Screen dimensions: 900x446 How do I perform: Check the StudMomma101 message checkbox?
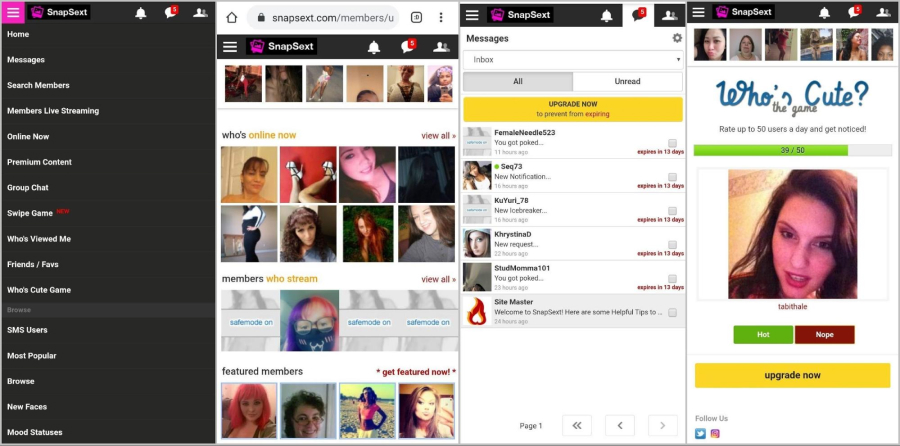pyautogui.click(x=672, y=278)
